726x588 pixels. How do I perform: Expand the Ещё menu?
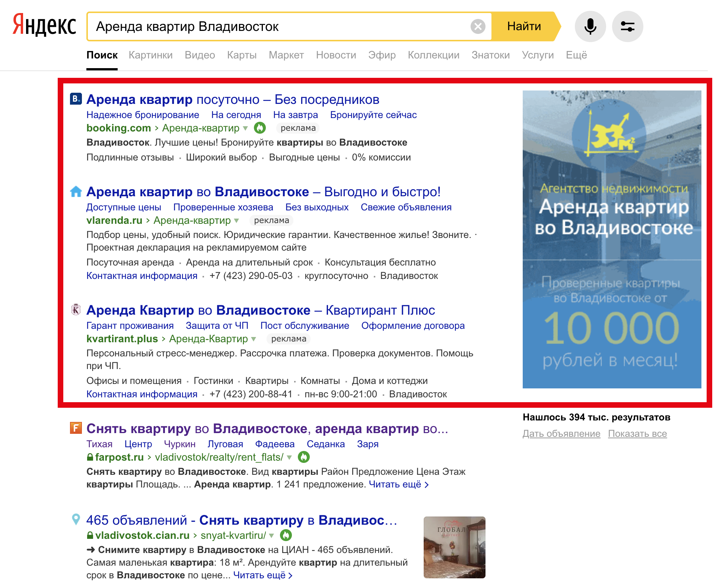[x=576, y=55]
